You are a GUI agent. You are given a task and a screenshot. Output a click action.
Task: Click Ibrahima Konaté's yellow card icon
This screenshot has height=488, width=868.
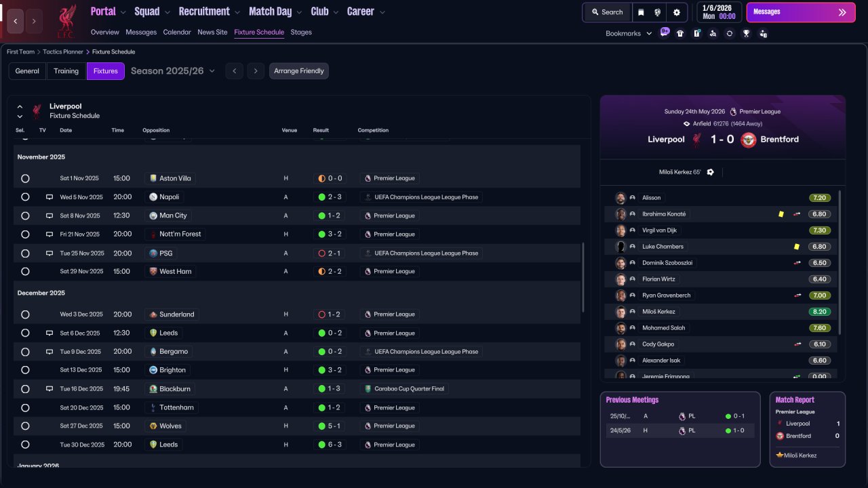[781, 214]
